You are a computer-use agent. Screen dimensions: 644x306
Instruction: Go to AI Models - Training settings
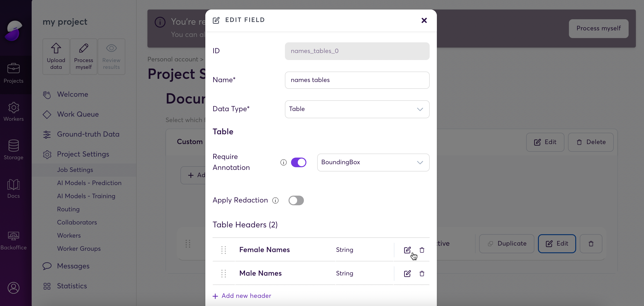pyautogui.click(x=86, y=196)
